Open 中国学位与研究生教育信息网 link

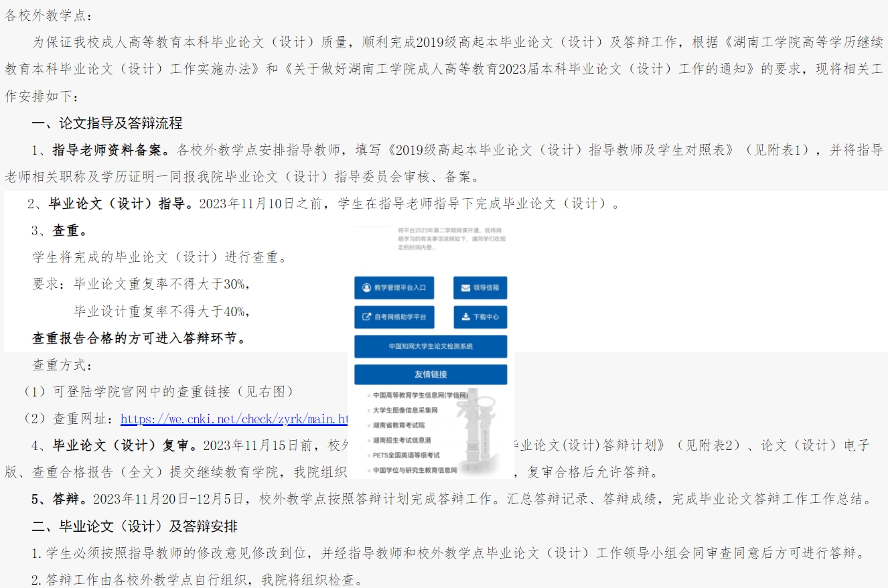coord(415,470)
